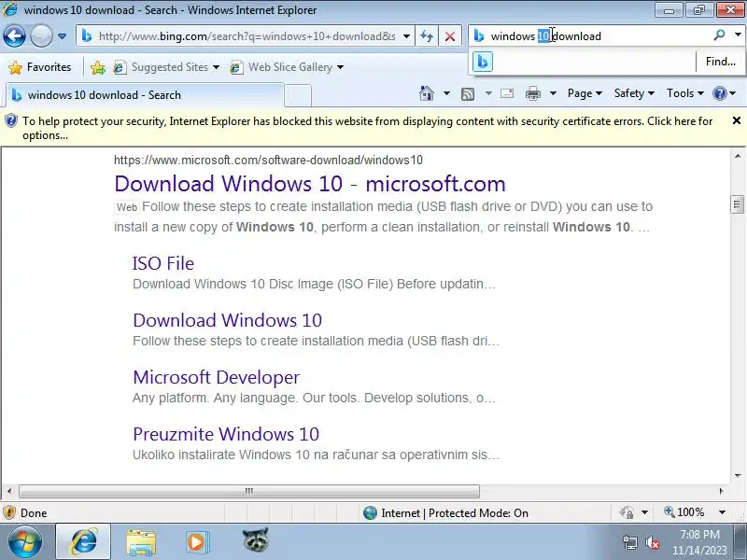747x560 pixels.
Task: Open the recent pages dropdown arrow
Action: 62,36
